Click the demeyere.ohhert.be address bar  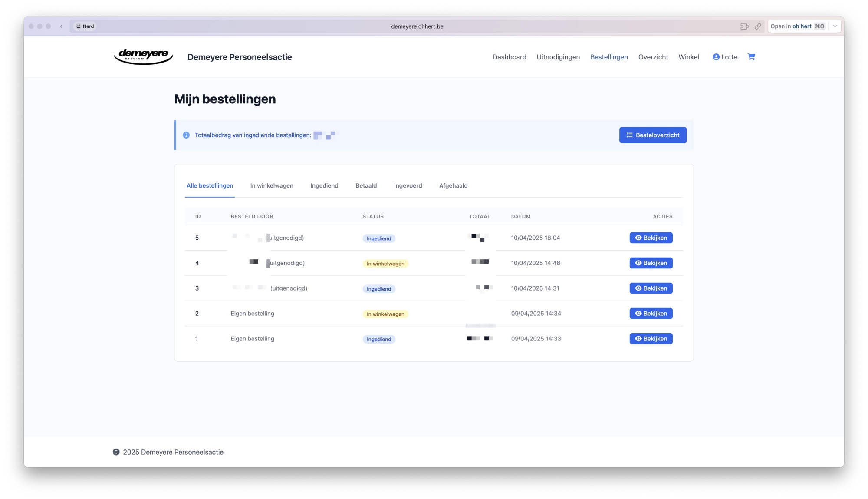pos(417,26)
